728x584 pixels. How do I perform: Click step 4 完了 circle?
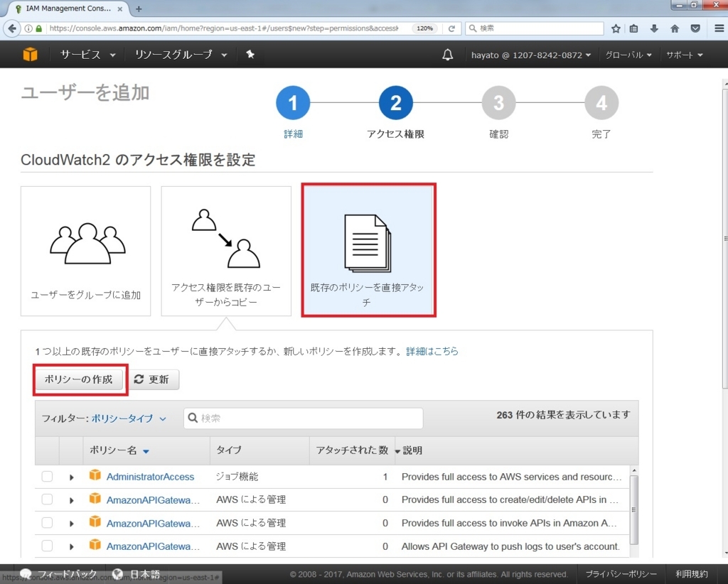click(601, 102)
